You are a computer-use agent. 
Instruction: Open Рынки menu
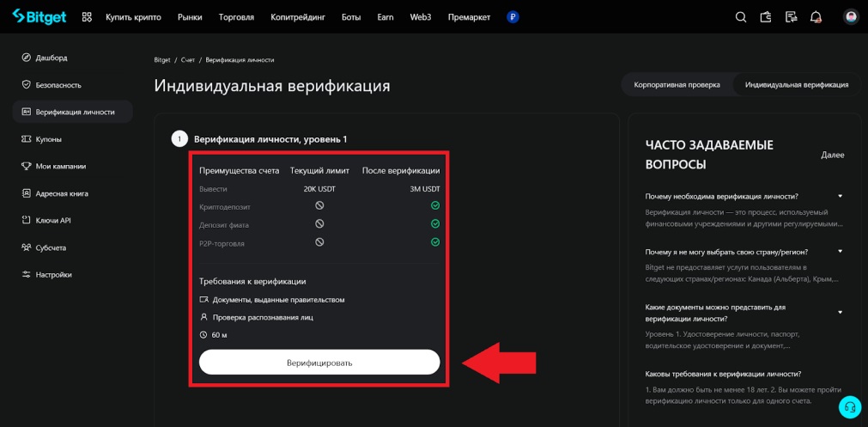tap(190, 17)
